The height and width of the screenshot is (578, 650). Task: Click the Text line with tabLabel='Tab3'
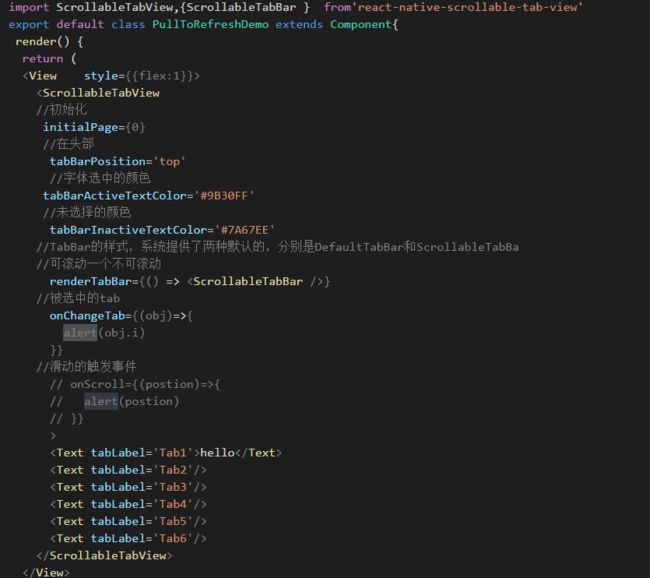pos(129,487)
